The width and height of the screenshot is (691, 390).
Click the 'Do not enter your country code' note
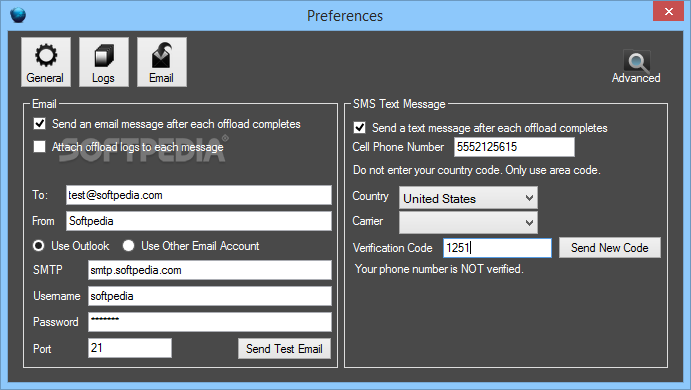coord(477,170)
